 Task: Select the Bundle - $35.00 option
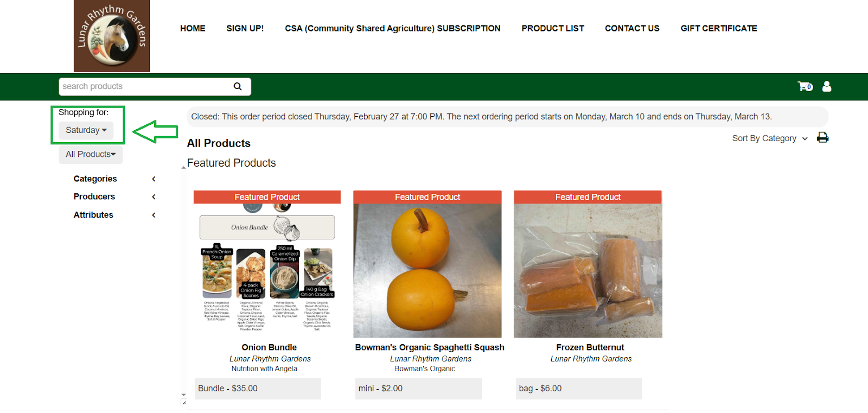(x=258, y=389)
